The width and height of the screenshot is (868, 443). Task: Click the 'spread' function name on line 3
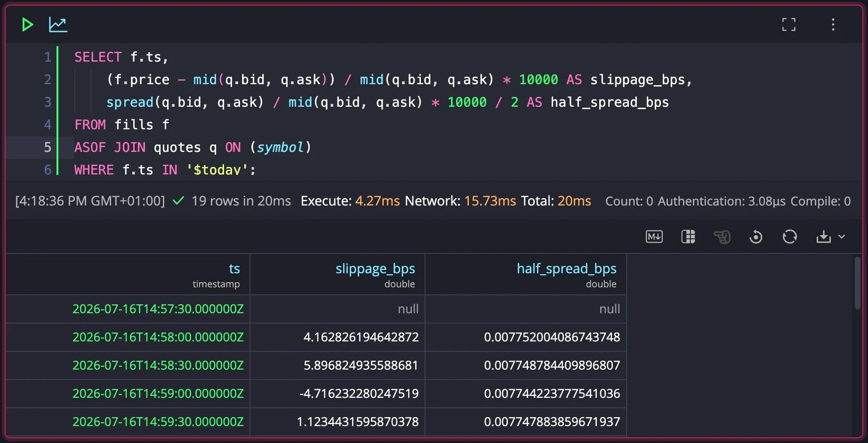(x=130, y=103)
